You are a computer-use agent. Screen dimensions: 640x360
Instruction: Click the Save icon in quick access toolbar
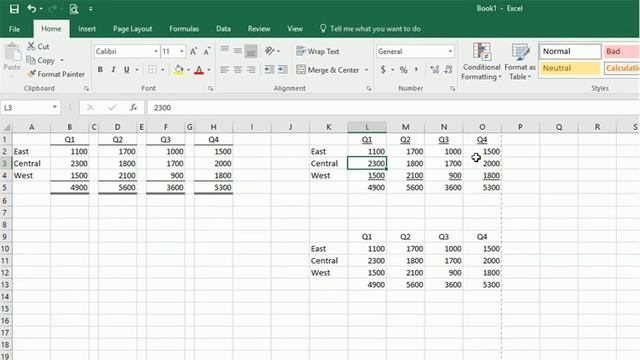[x=14, y=9]
